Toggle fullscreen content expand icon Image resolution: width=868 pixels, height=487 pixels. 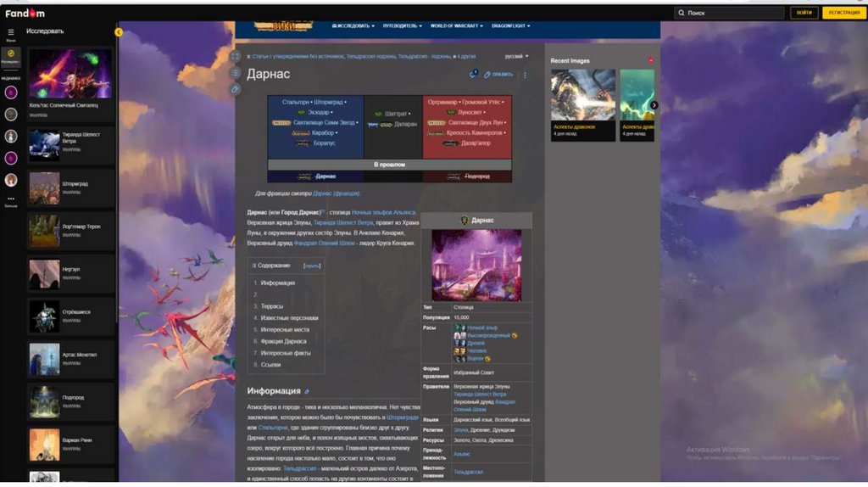[236, 57]
